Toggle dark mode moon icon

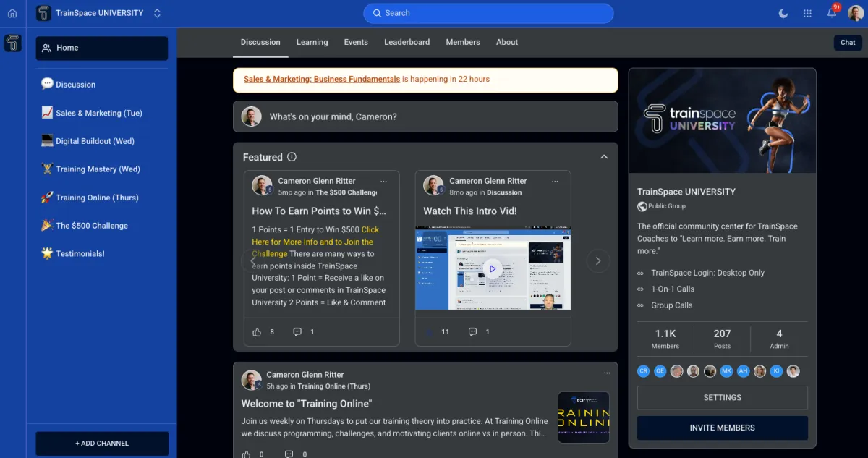pyautogui.click(x=783, y=13)
